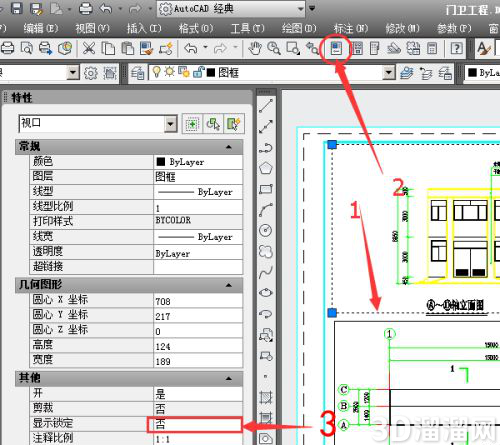Toggle the PICKADD button in properties panel
Image resolution: width=500 pixels, height=445 pixels.
[192, 124]
